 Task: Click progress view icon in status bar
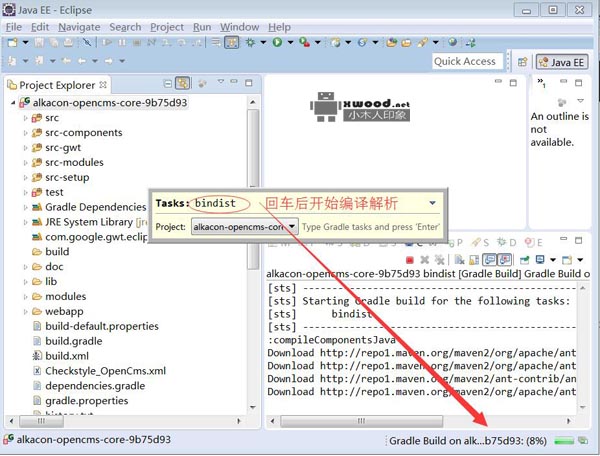583,440
